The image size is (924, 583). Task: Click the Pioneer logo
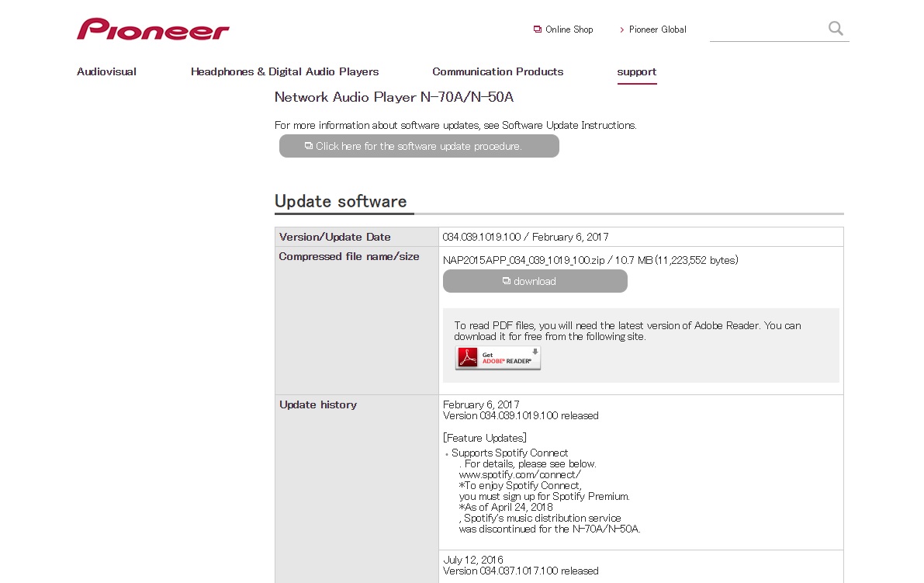tap(153, 29)
